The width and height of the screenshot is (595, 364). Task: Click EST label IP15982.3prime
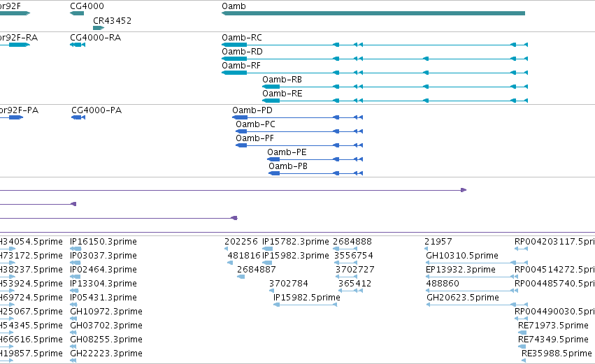[296, 256]
